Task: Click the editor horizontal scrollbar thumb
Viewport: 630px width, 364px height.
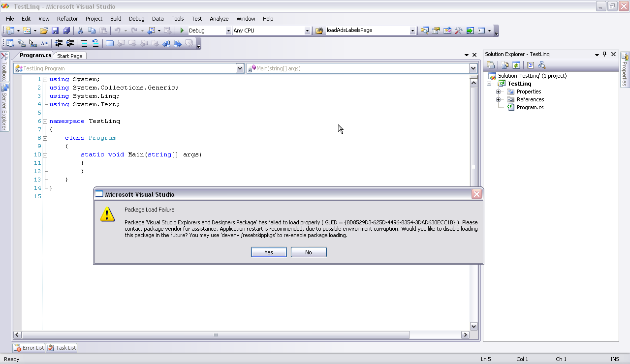Action: pos(216,335)
